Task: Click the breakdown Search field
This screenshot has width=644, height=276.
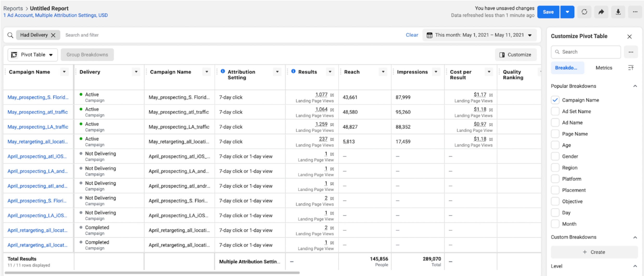Action: [586, 52]
